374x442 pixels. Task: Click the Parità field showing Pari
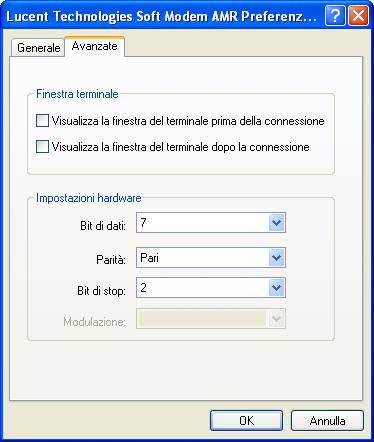pyautogui.click(x=211, y=257)
